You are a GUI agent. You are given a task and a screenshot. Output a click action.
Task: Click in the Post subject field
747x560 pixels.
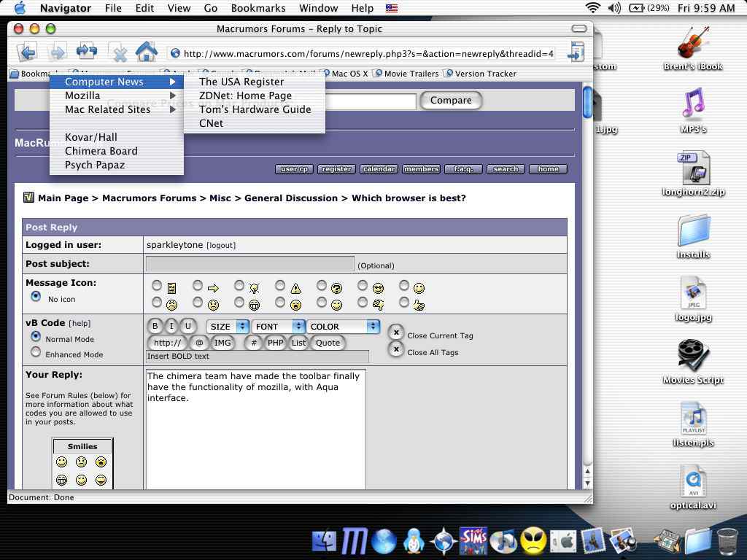coord(250,263)
